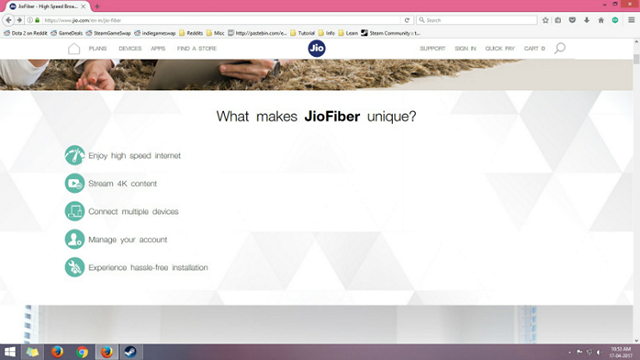Open the DEVICES menu item
640x360 pixels.
coord(130,49)
